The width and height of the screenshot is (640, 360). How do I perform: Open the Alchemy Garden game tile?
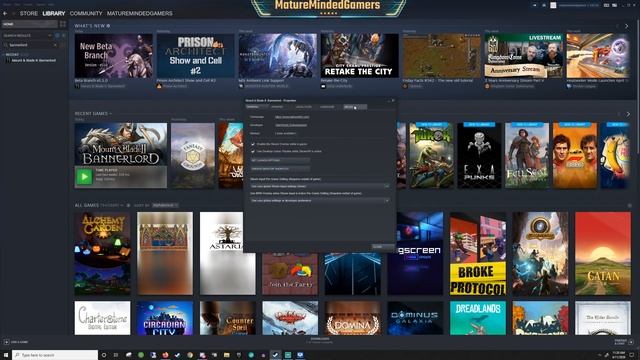103,253
